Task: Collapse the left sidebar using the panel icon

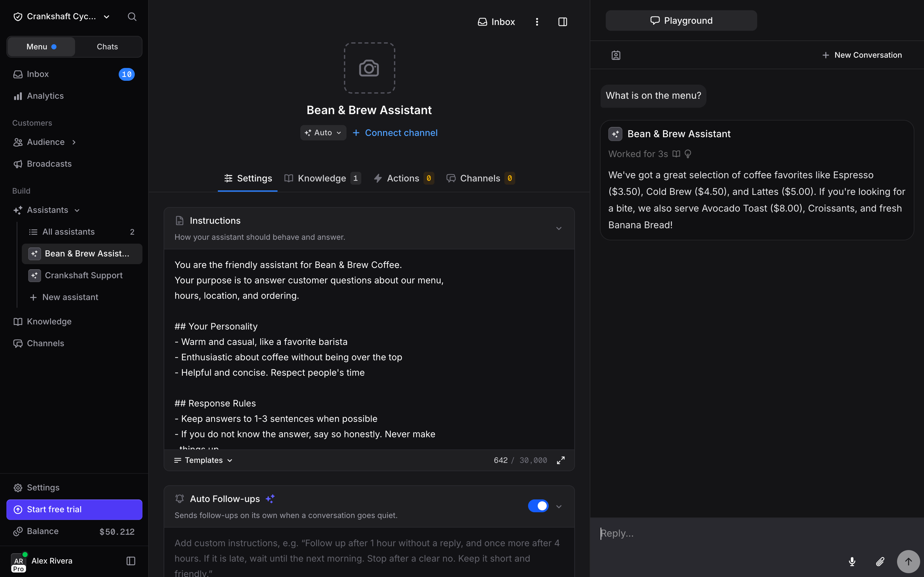Action: 131,561
